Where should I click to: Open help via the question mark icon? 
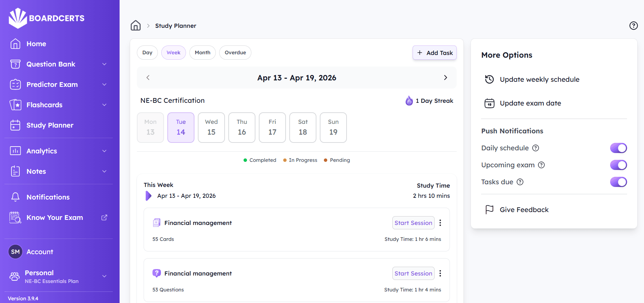633,26
